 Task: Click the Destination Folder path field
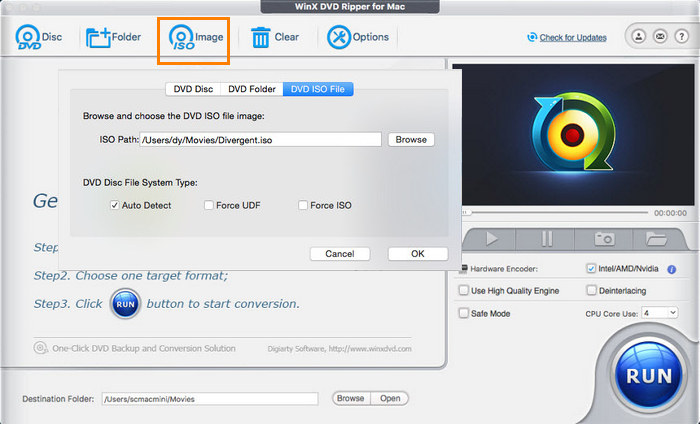pos(210,399)
